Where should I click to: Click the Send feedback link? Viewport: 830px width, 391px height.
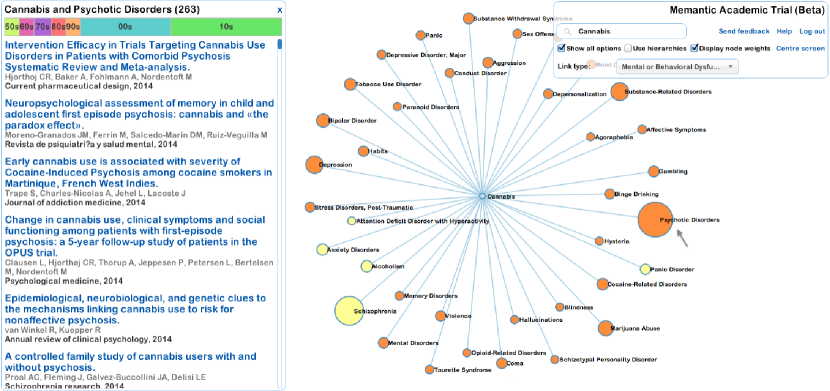point(744,31)
